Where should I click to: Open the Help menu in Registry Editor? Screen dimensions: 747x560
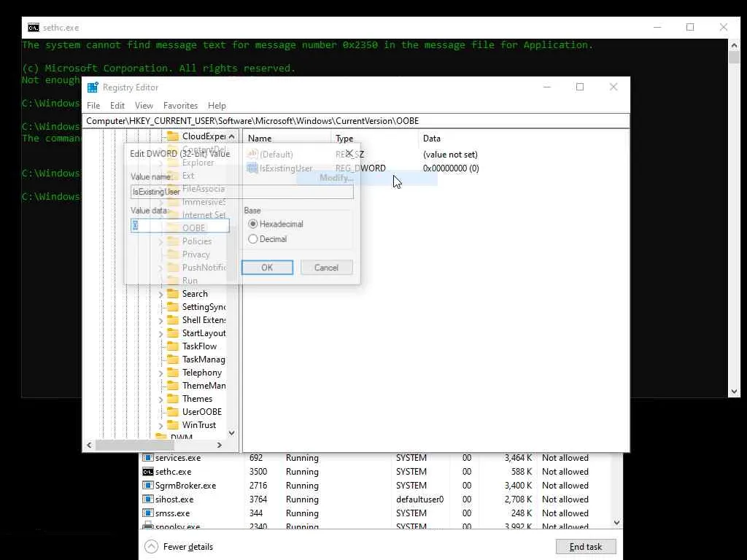217,106
